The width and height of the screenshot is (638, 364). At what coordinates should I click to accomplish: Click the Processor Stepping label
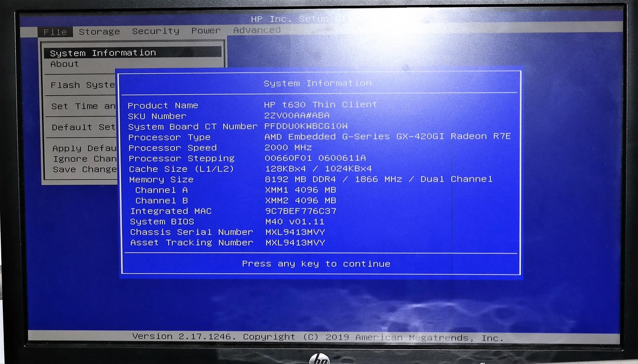click(182, 159)
